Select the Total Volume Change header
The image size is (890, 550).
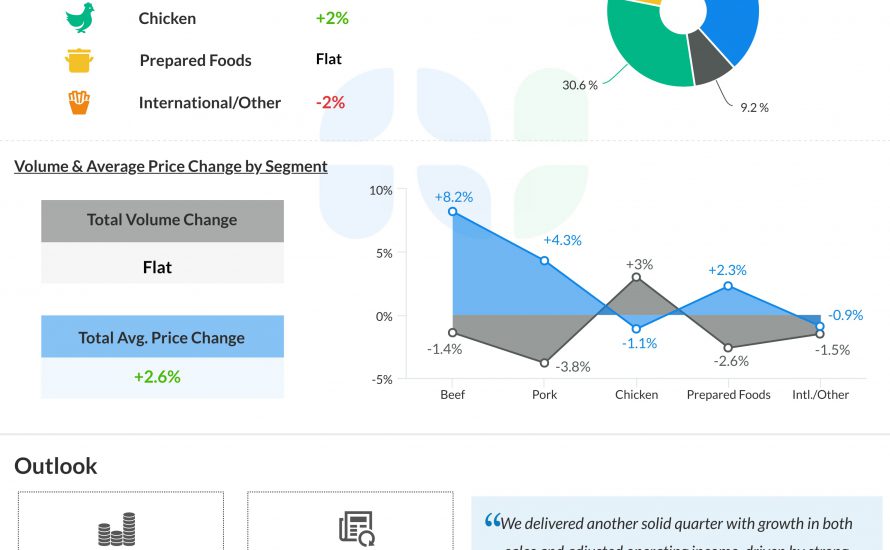pos(162,220)
